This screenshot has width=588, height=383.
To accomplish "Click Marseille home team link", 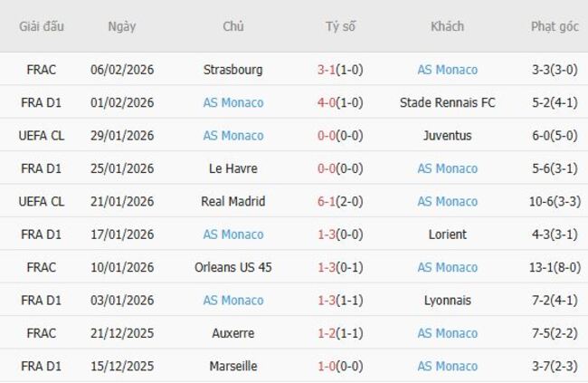I will point(233,366).
